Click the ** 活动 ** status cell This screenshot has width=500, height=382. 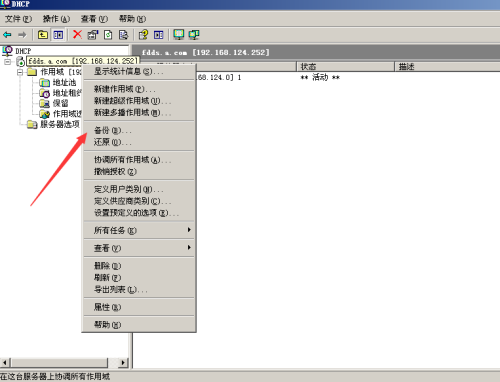click(320, 78)
